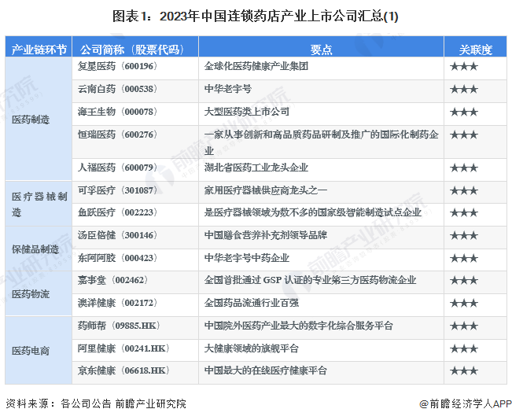Select the text 中华老字号 in 云南白药 row
Image resolution: width=512 pixels, height=420 pixels.
coord(228,89)
